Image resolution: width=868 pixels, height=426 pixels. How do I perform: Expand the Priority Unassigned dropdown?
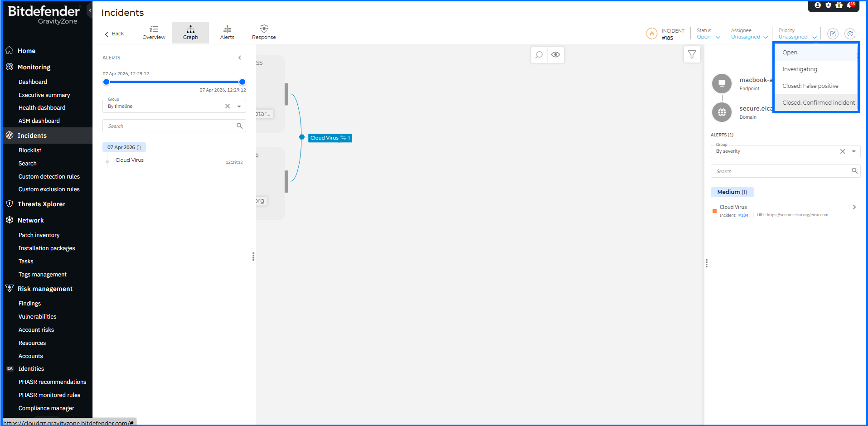coord(797,37)
